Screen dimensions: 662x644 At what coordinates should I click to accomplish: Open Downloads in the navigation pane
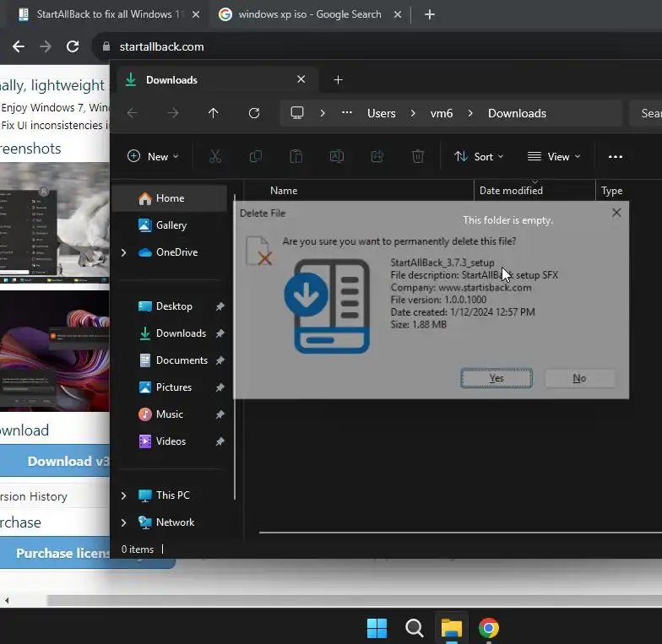[181, 333]
